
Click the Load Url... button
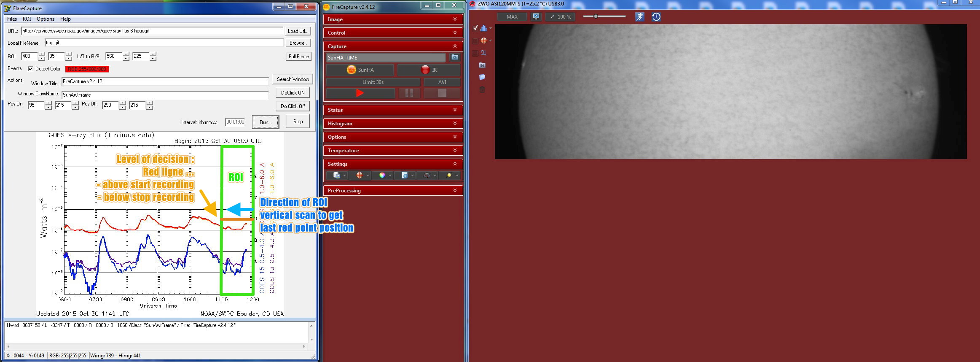click(298, 31)
